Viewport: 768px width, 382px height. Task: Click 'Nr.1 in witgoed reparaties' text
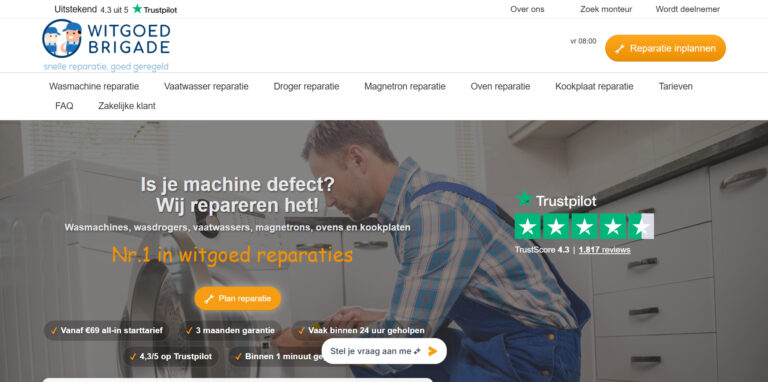tap(232, 255)
